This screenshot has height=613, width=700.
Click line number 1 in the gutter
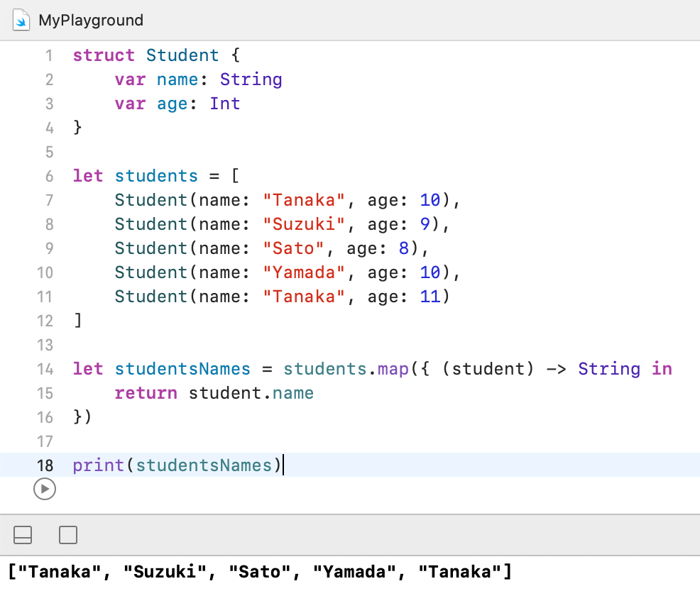click(x=48, y=55)
